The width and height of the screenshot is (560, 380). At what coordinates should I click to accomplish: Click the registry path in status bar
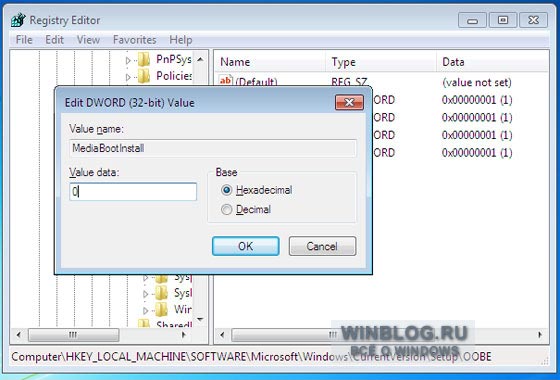coord(251,356)
